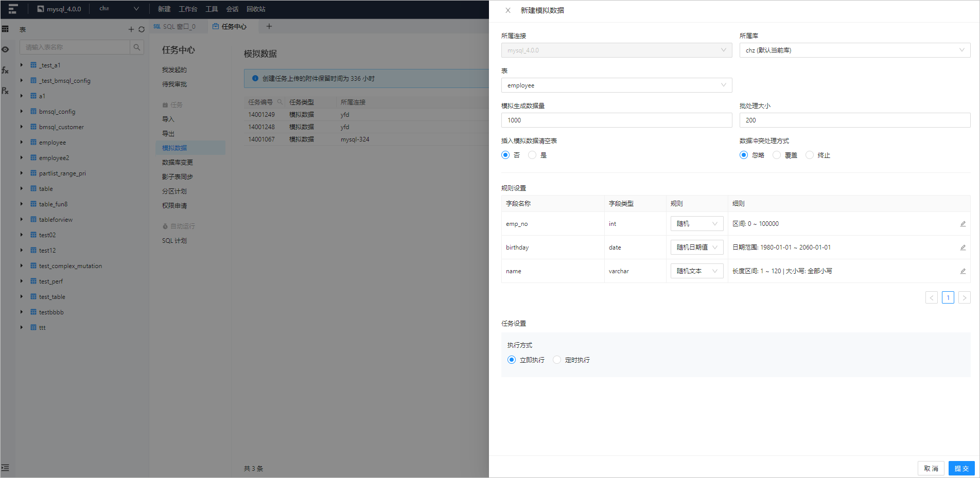Click the 提交 button
Viewport: 980px width, 478px height.
tap(961, 468)
